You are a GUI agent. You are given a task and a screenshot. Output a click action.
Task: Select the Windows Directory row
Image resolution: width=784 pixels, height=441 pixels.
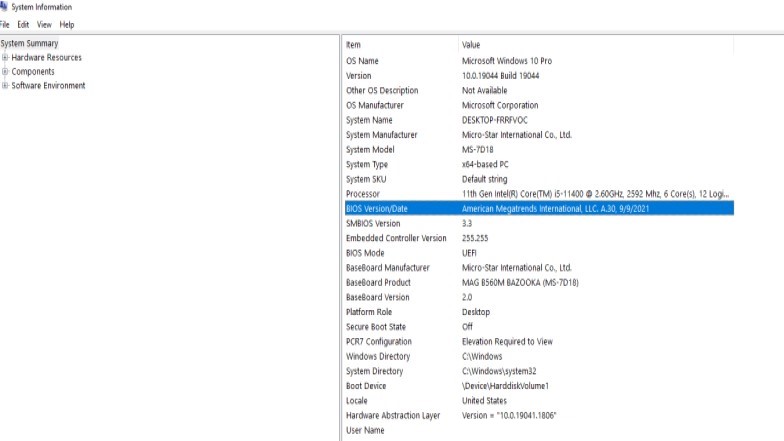click(x=540, y=356)
